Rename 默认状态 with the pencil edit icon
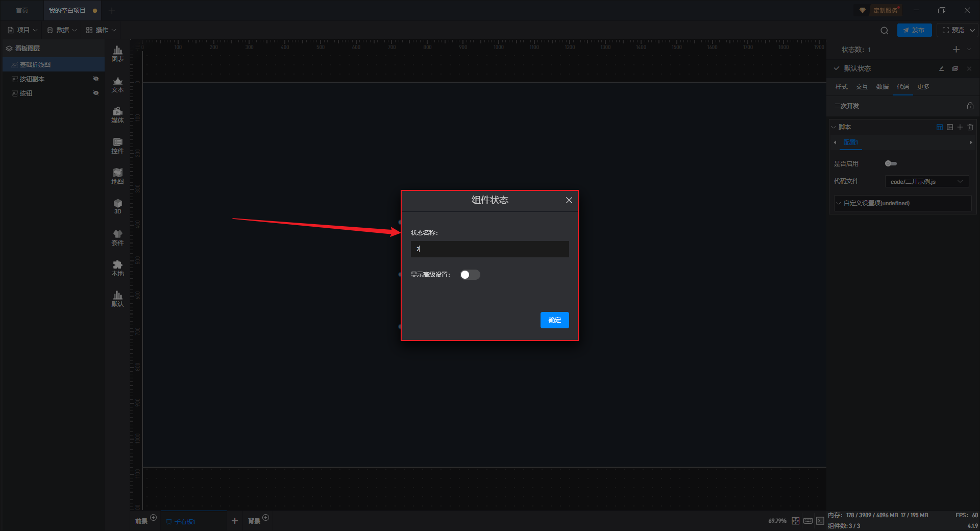The image size is (980, 531). click(x=941, y=68)
